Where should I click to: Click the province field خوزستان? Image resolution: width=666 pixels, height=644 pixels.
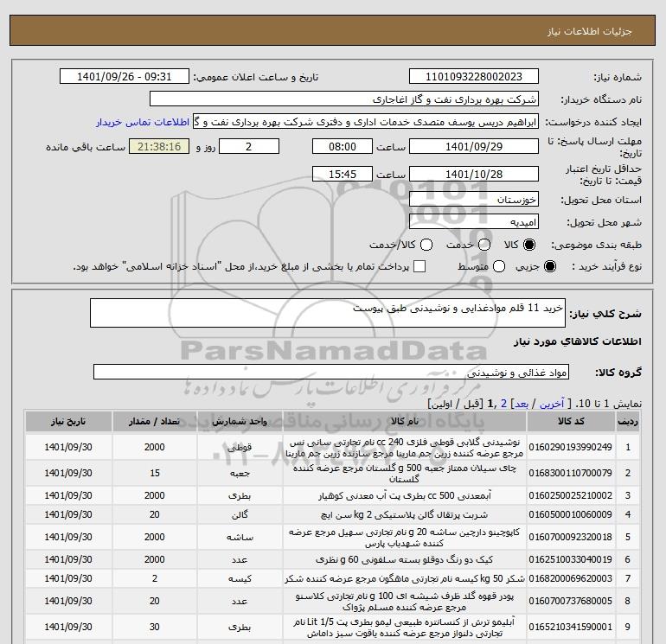point(474,199)
